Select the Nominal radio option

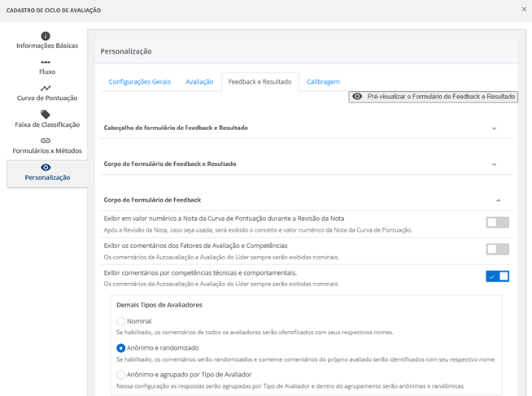[x=121, y=321]
